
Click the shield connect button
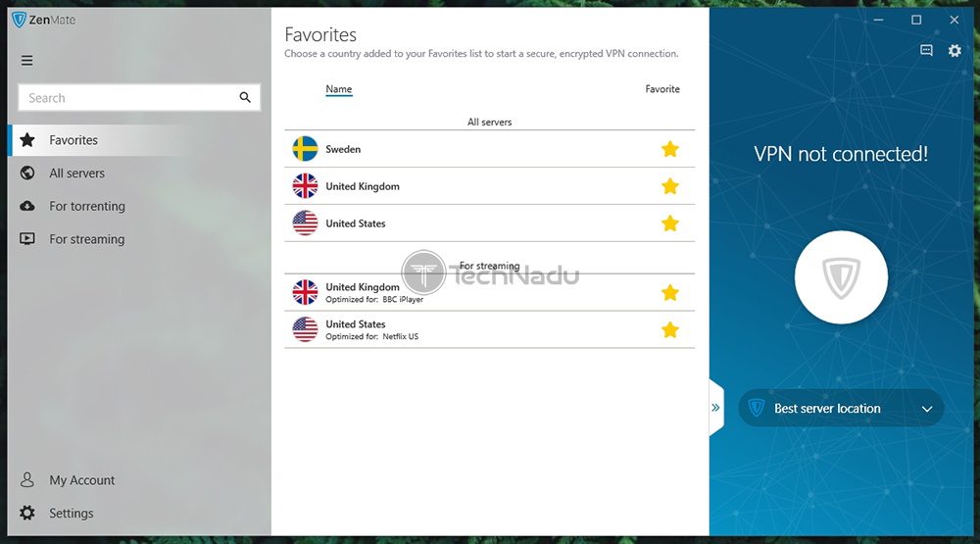[841, 277]
